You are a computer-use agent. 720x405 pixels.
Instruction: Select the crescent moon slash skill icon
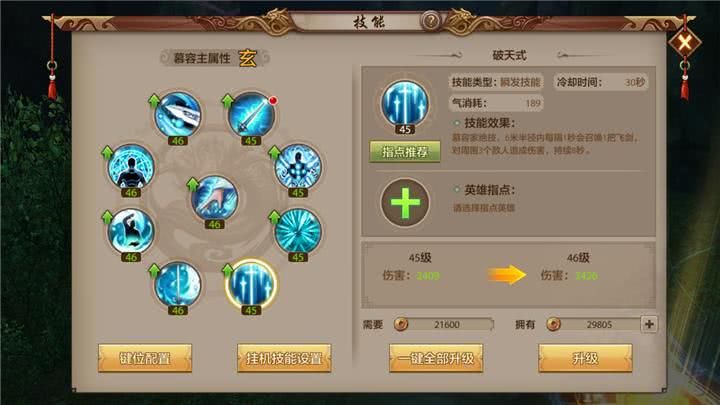coord(178,285)
